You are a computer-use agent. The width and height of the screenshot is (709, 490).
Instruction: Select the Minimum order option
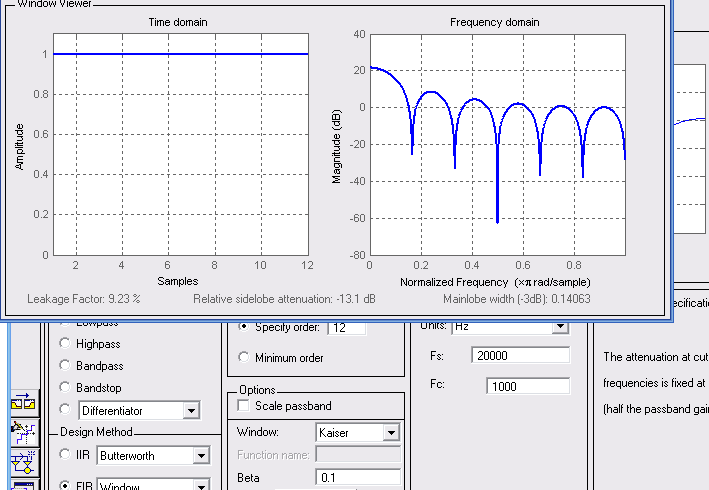244,357
